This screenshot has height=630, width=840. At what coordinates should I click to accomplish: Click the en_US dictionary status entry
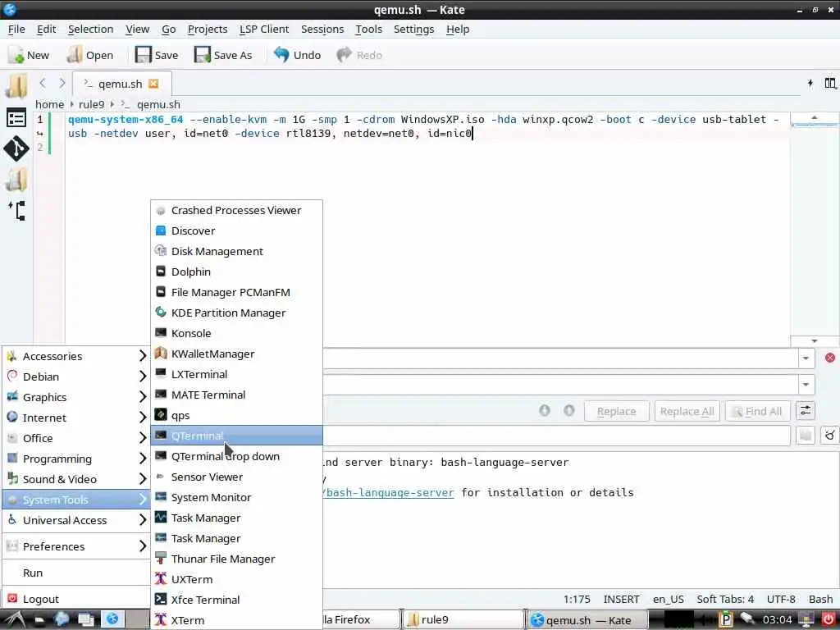pos(668,599)
